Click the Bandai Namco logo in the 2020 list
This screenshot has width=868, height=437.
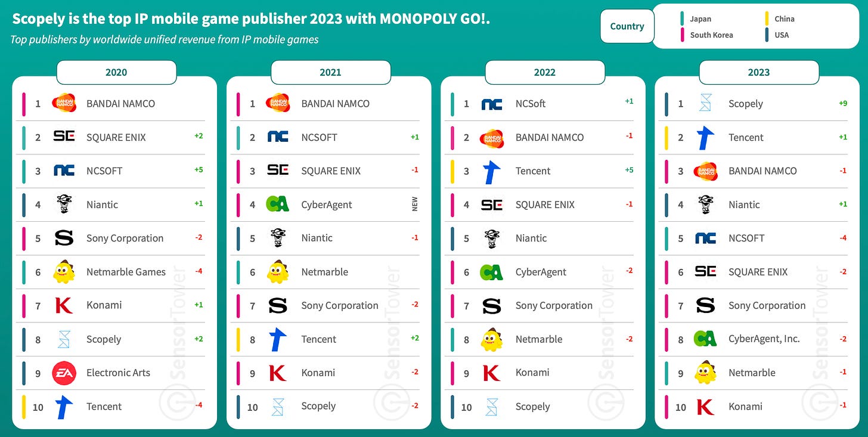click(64, 104)
